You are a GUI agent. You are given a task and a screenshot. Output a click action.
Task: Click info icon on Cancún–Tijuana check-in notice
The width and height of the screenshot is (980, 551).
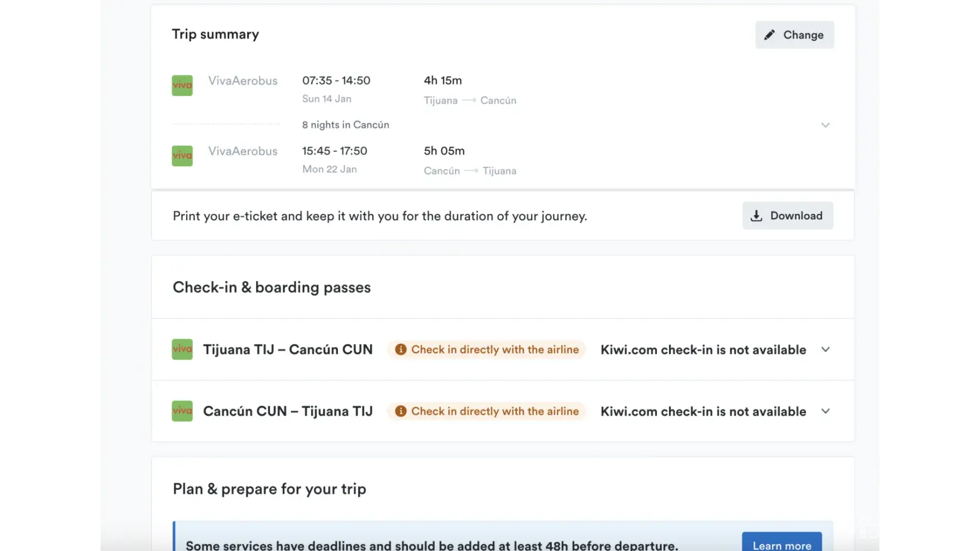click(x=401, y=411)
